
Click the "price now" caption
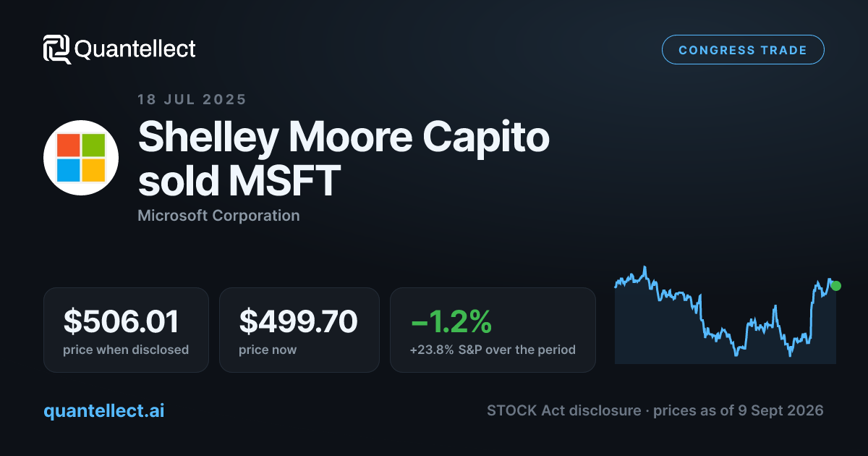pyautogui.click(x=268, y=350)
